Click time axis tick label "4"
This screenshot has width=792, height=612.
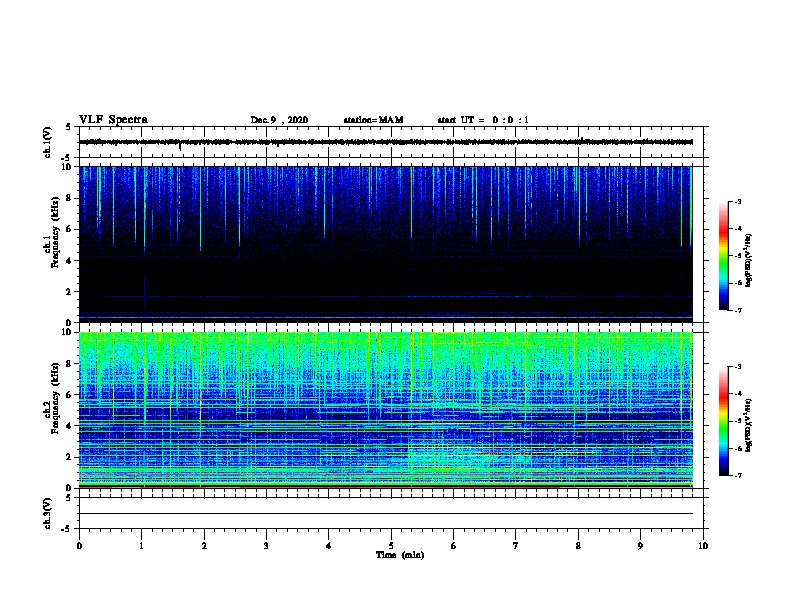(x=329, y=545)
